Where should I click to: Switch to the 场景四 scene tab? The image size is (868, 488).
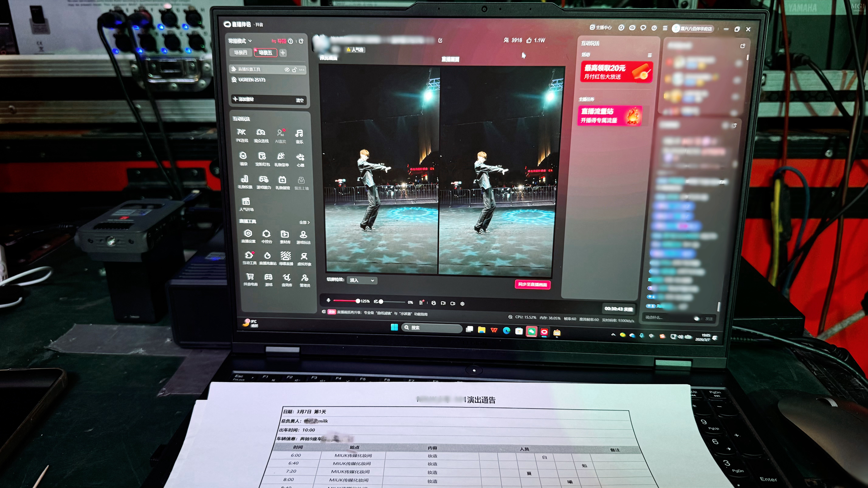click(241, 53)
